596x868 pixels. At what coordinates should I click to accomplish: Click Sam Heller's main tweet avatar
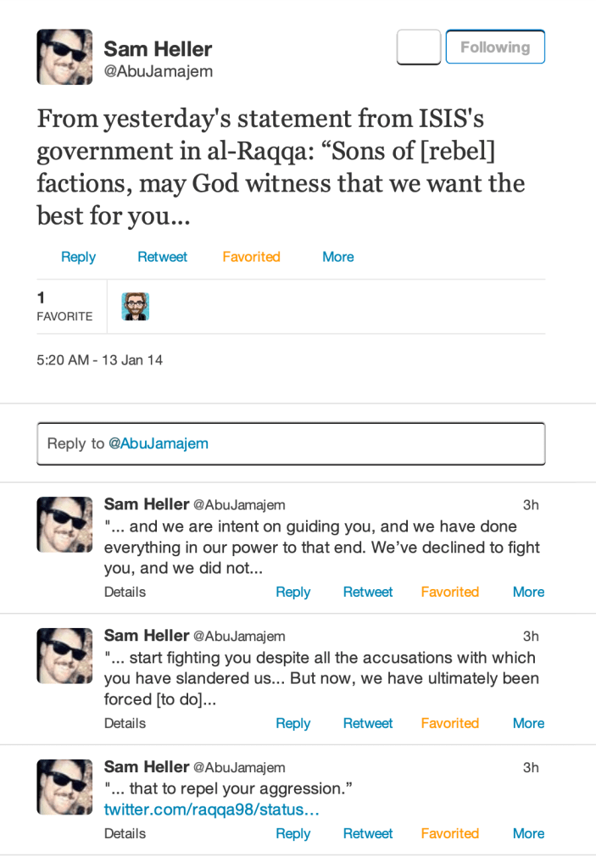[64, 57]
